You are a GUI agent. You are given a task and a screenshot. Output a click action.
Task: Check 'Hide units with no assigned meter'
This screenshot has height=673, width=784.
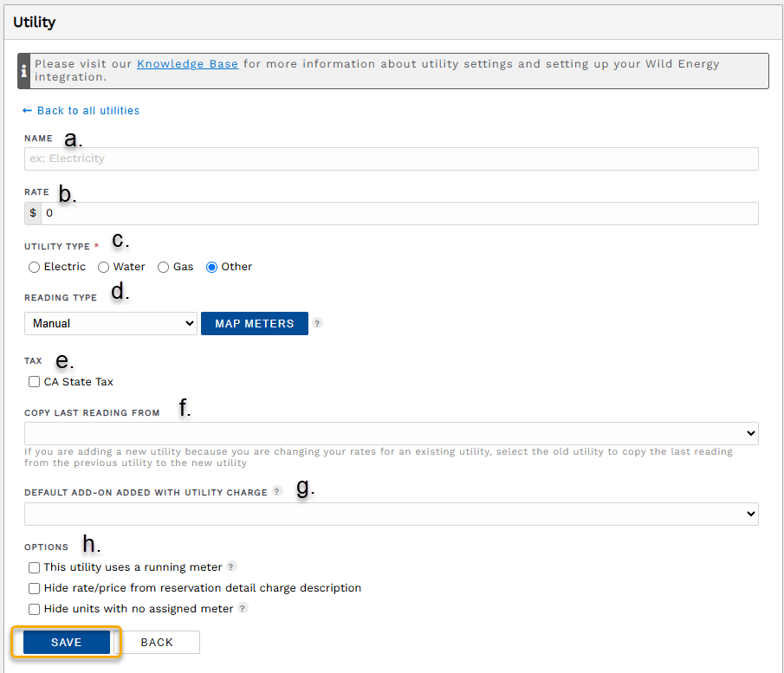34,608
